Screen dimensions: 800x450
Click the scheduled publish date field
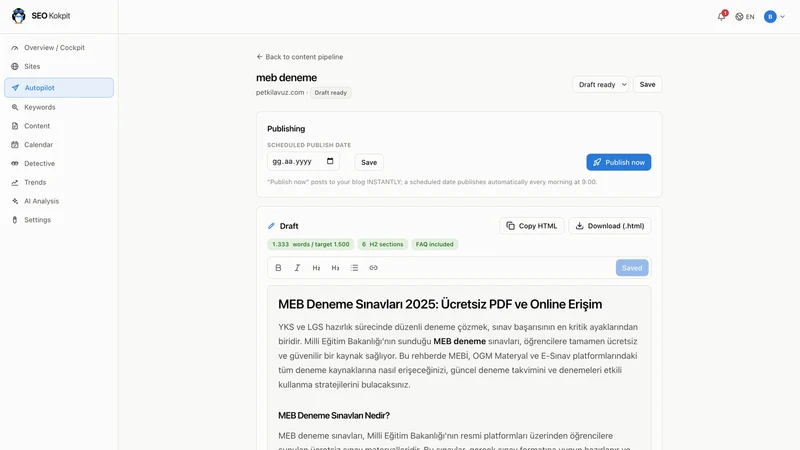coord(303,161)
